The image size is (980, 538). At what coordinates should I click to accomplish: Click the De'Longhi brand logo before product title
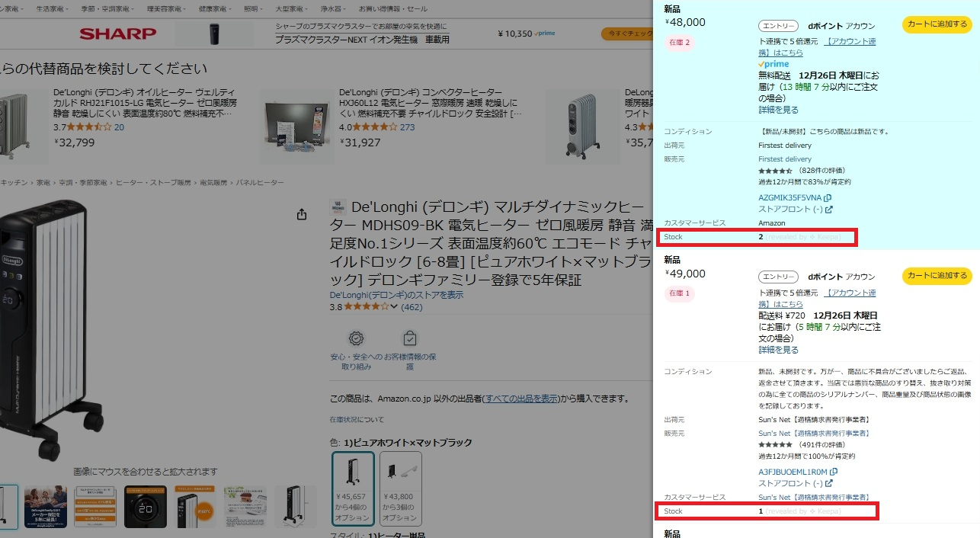pos(338,207)
